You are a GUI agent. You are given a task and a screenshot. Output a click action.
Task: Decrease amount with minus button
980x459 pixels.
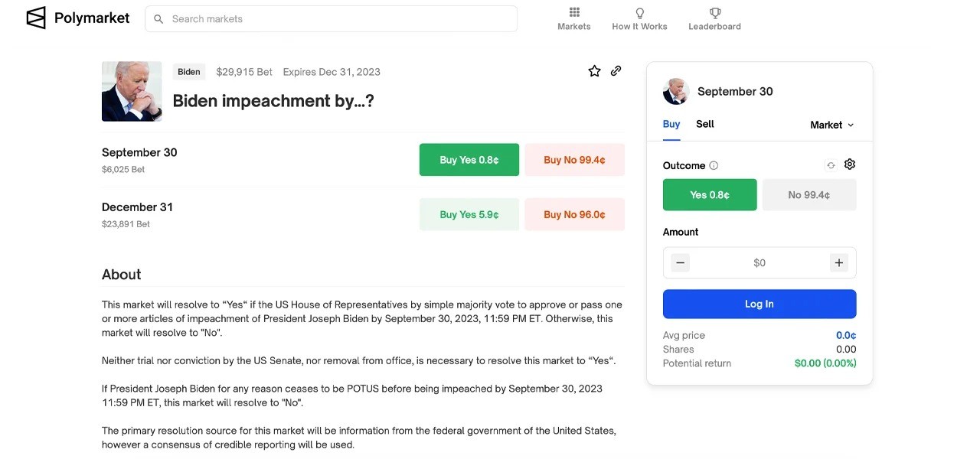(x=680, y=262)
